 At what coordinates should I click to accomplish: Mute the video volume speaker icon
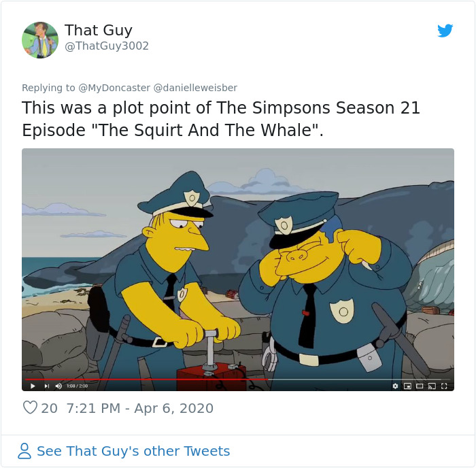point(58,386)
